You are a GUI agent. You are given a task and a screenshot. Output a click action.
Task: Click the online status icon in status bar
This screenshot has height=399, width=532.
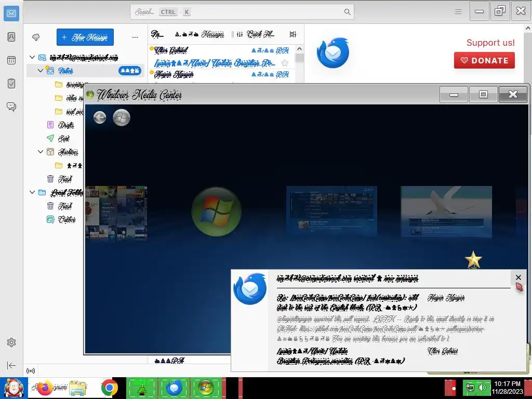[31, 371]
